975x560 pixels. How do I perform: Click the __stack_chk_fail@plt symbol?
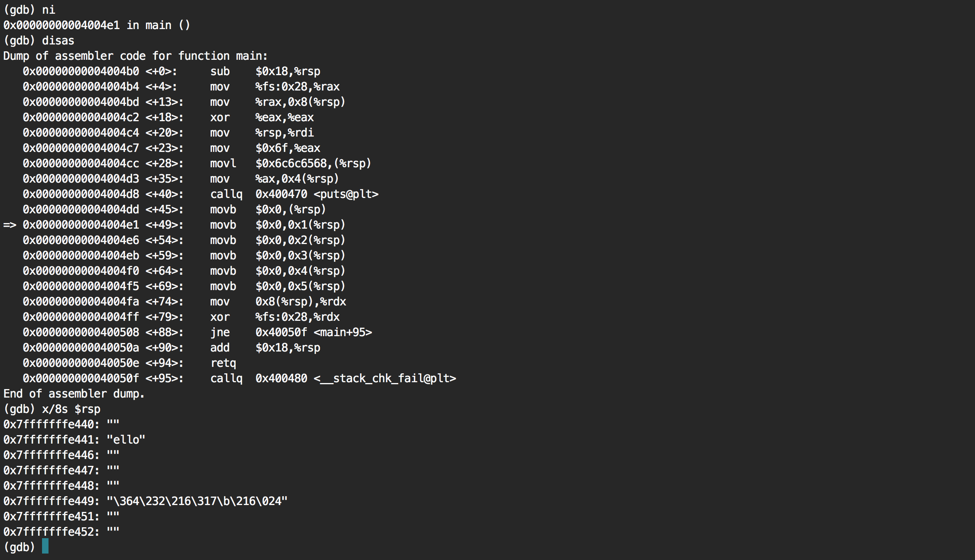coord(385,379)
